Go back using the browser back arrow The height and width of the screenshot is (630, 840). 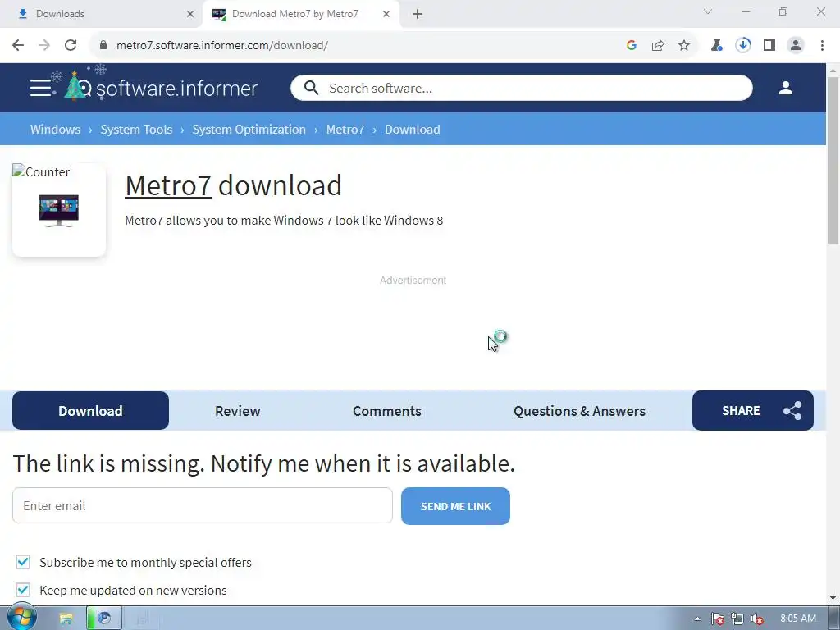18,46
